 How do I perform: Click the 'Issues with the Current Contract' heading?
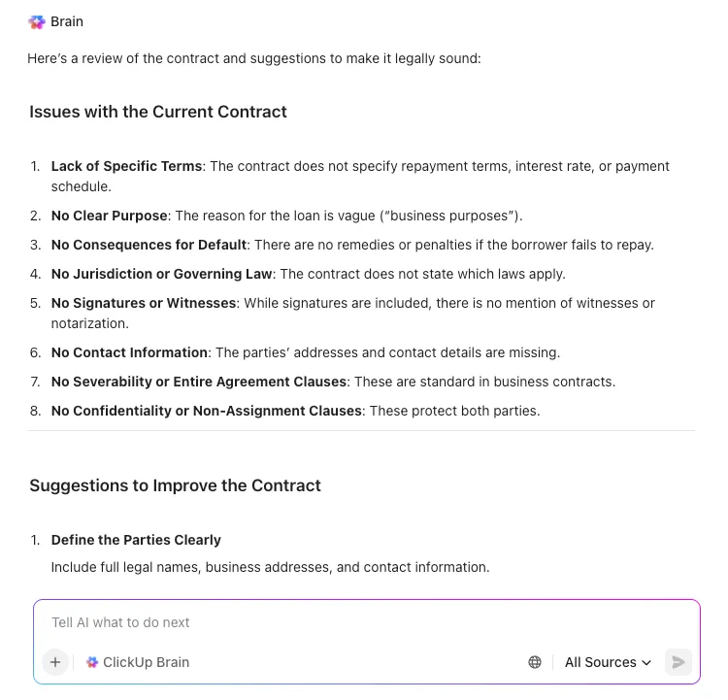click(x=158, y=112)
